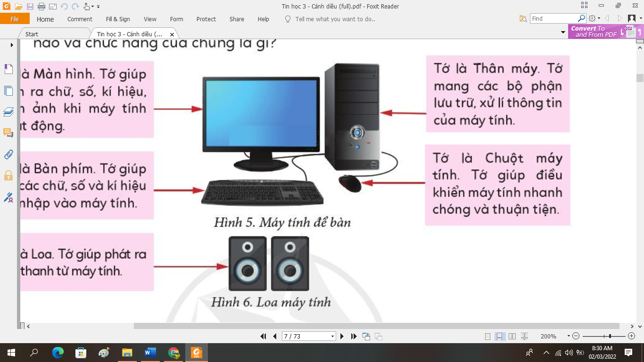Open the Bookmarks panel in the sidebar
Viewport: 644px width, 362px height.
click(x=8, y=69)
